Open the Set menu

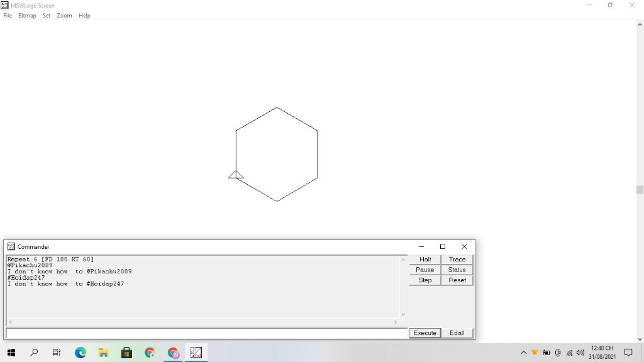pyautogui.click(x=47, y=16)
